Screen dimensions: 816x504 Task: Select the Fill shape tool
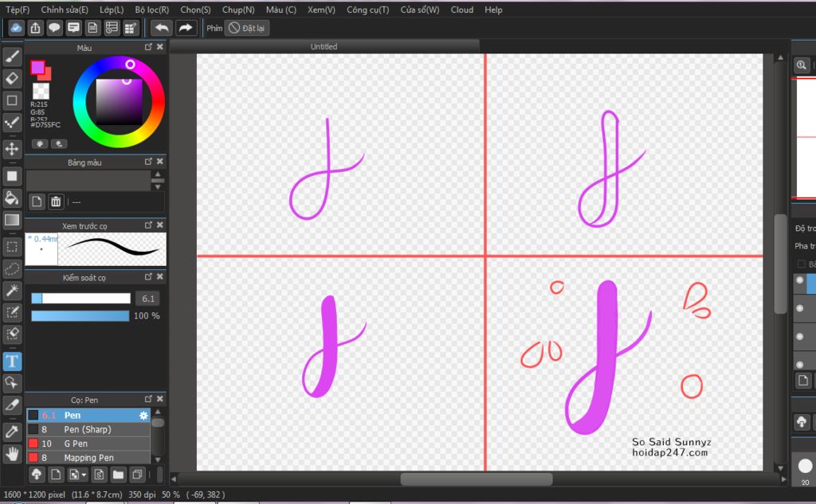(12, 176)
